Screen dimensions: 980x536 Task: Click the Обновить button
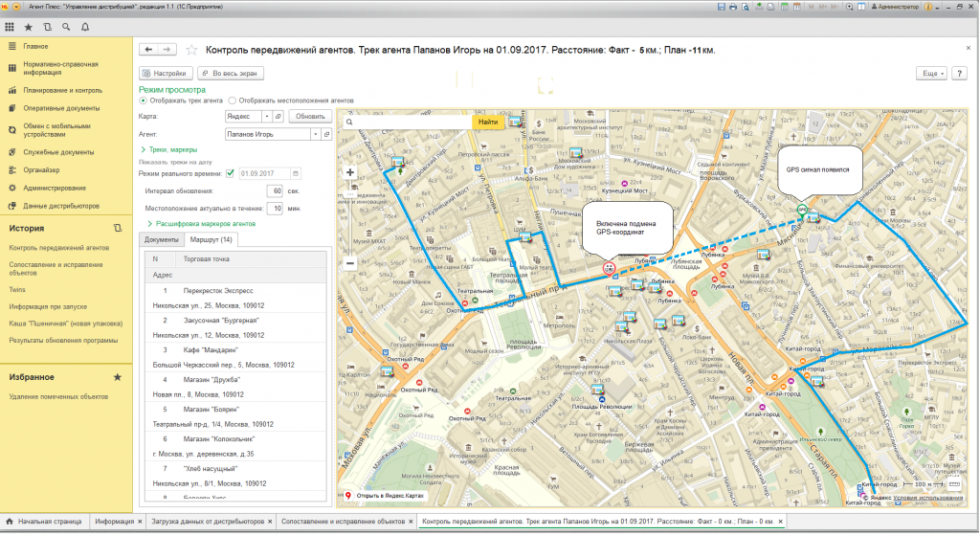[x=310, y=116]
